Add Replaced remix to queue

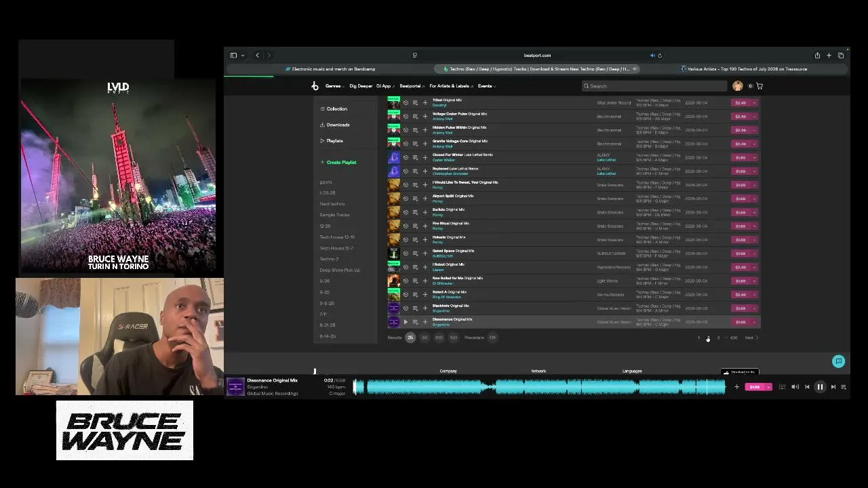pos(415,171)
